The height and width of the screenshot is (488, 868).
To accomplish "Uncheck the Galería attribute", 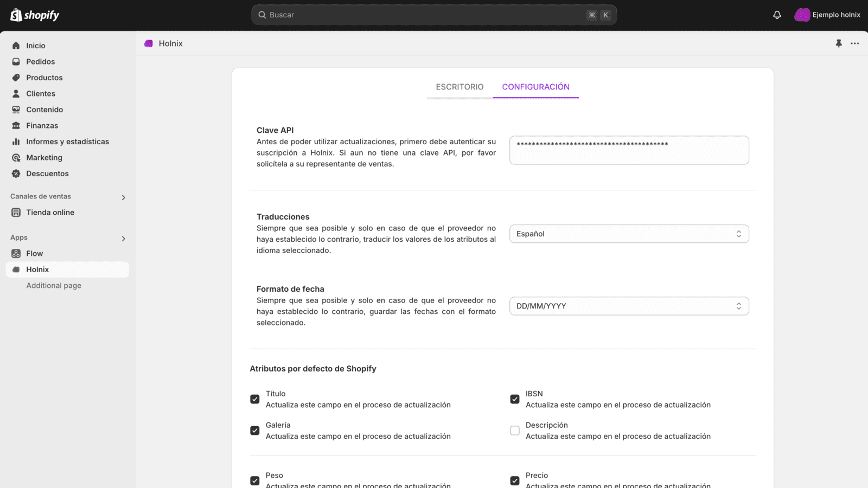I will pyautogui.click(x=254, y=431).
